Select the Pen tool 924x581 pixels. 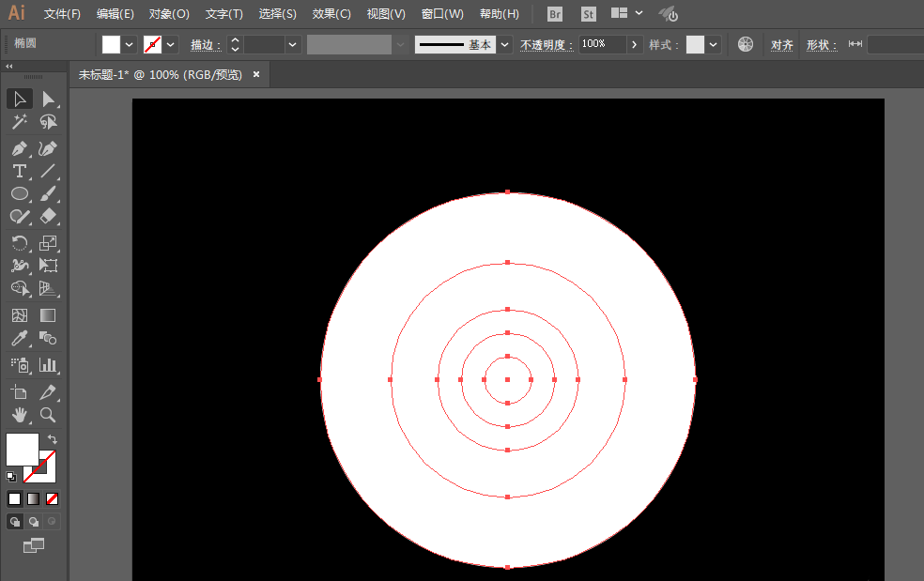click(19, 148)
